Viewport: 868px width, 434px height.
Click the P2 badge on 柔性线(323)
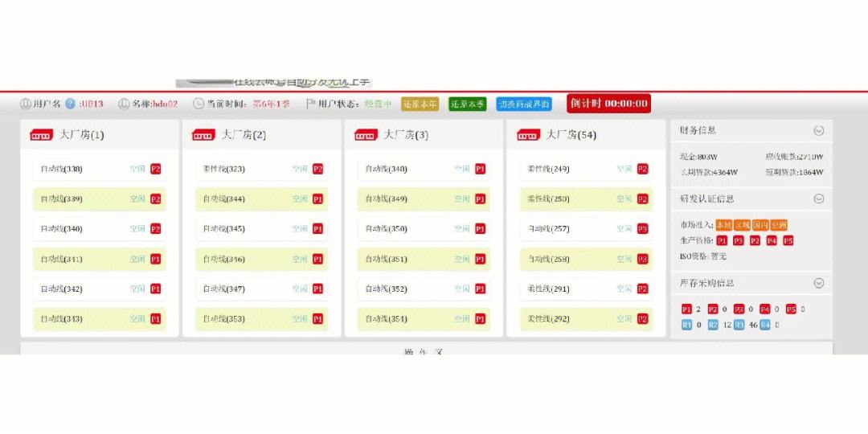tap(317, 169)
